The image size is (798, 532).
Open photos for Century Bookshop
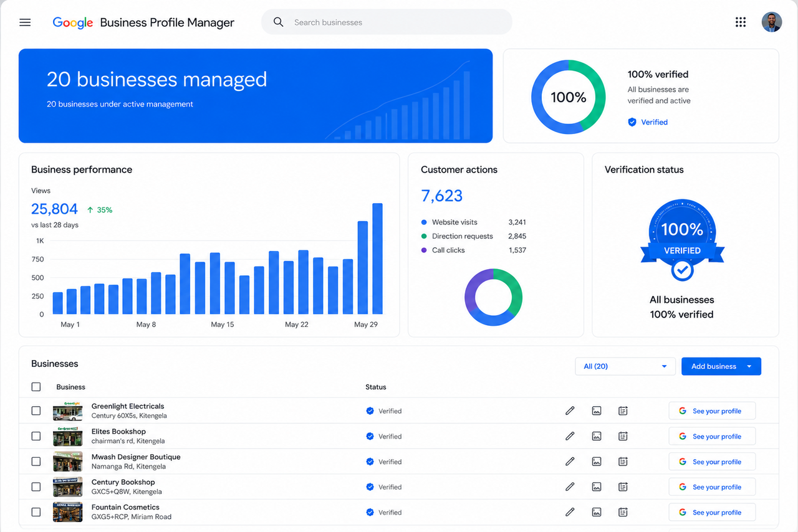[597, 487]
